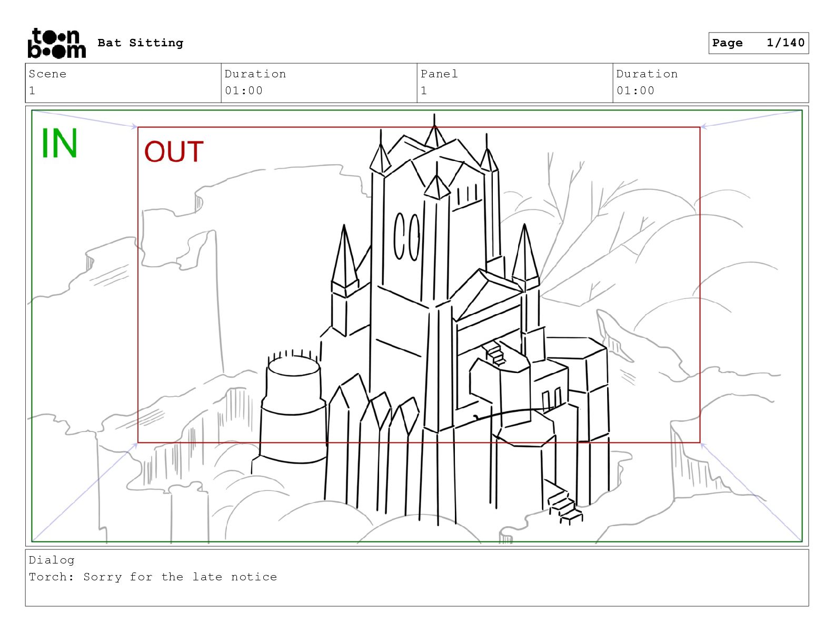Click the red 'OUT' camera label
Screen dimensions: 834x644
click(174, 152)
